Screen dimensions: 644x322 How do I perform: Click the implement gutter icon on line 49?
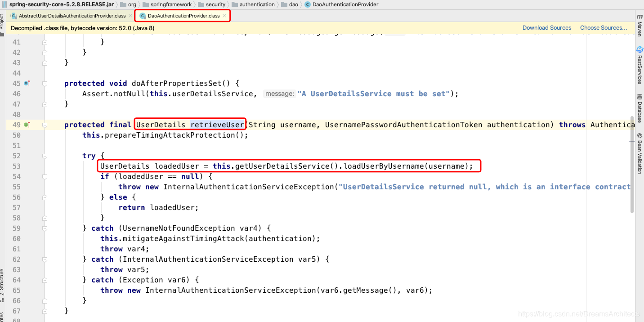27,125
